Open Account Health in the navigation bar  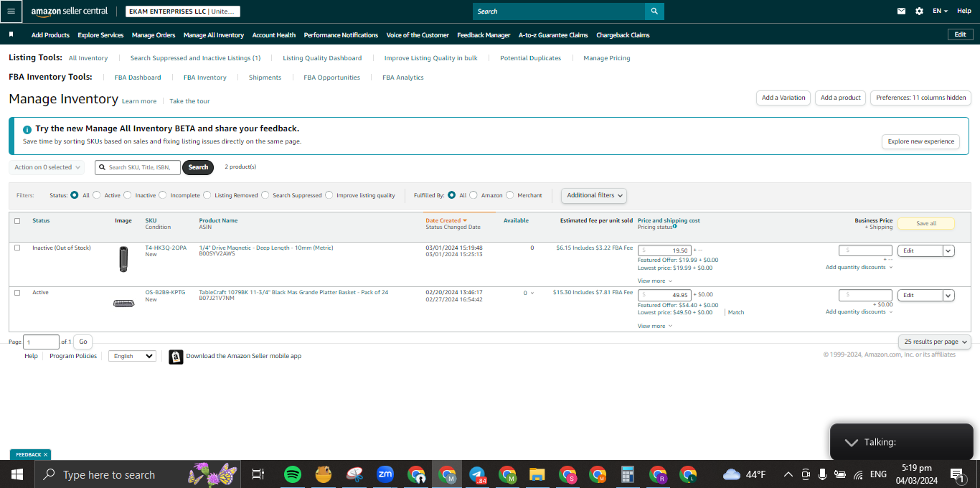click(274, 35)
